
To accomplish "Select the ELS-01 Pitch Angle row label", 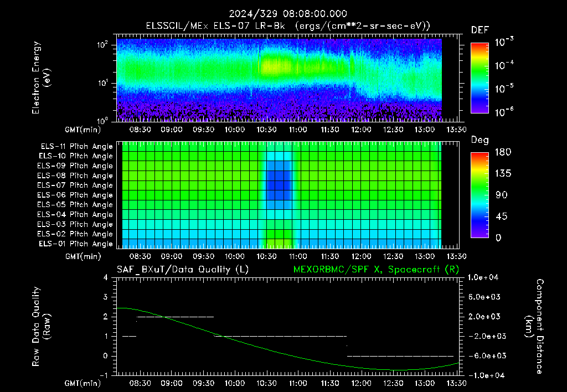I will (76, 244).
